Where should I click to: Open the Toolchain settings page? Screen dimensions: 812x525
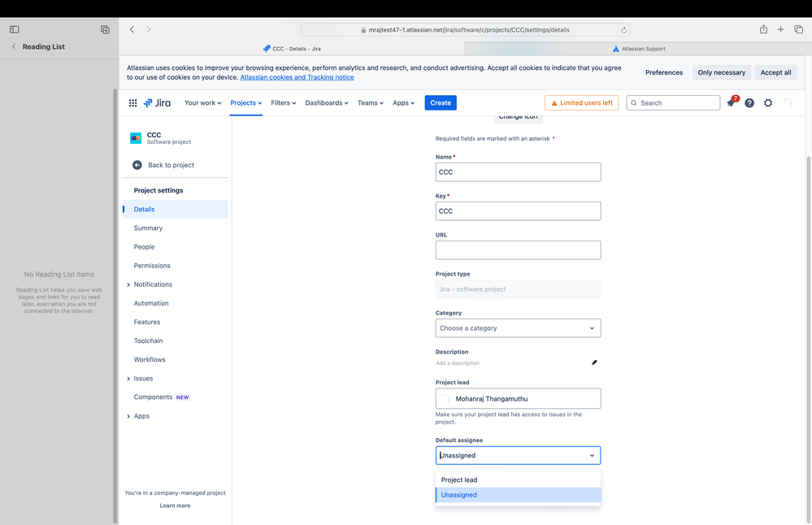(x=175, y=341)
